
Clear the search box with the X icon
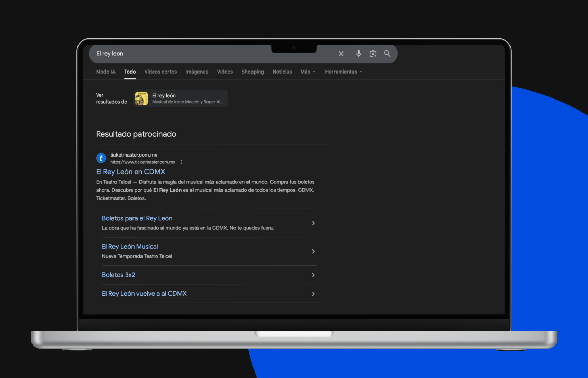coord(341,54)
